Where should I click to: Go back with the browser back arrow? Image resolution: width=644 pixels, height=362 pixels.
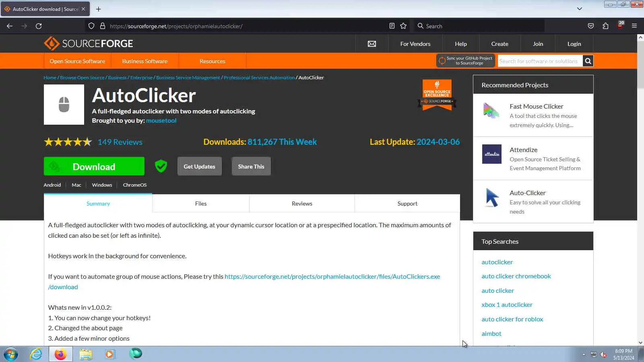(10, 26)
